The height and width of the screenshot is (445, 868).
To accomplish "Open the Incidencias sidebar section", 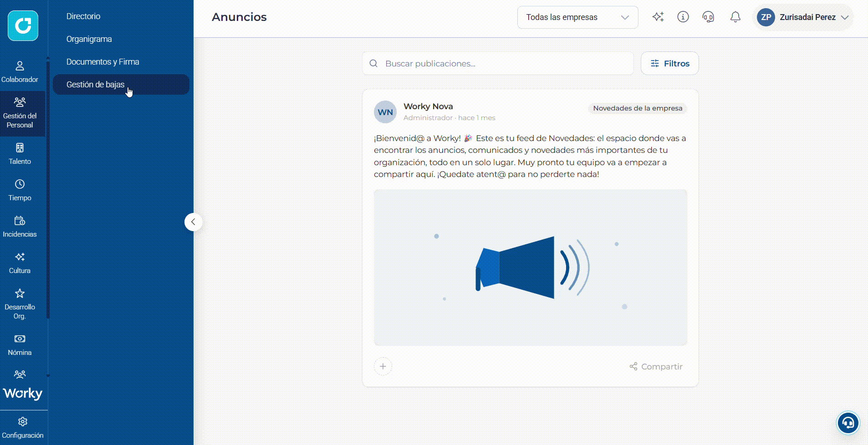I will pos(20,227).
